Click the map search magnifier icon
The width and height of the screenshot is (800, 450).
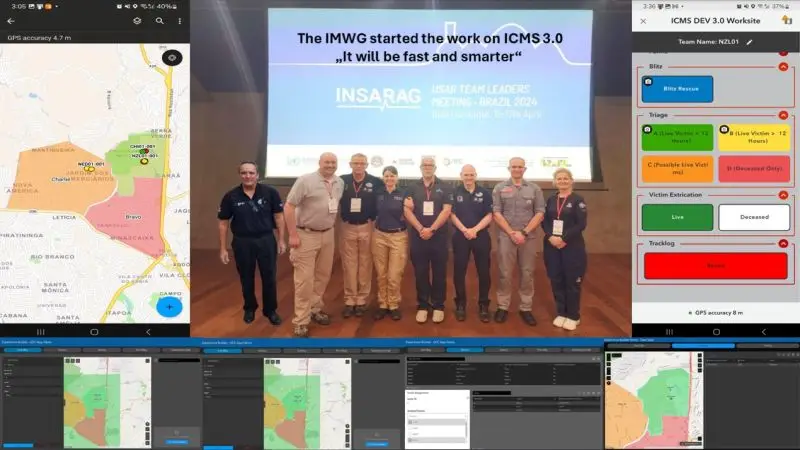click(159, 20)
